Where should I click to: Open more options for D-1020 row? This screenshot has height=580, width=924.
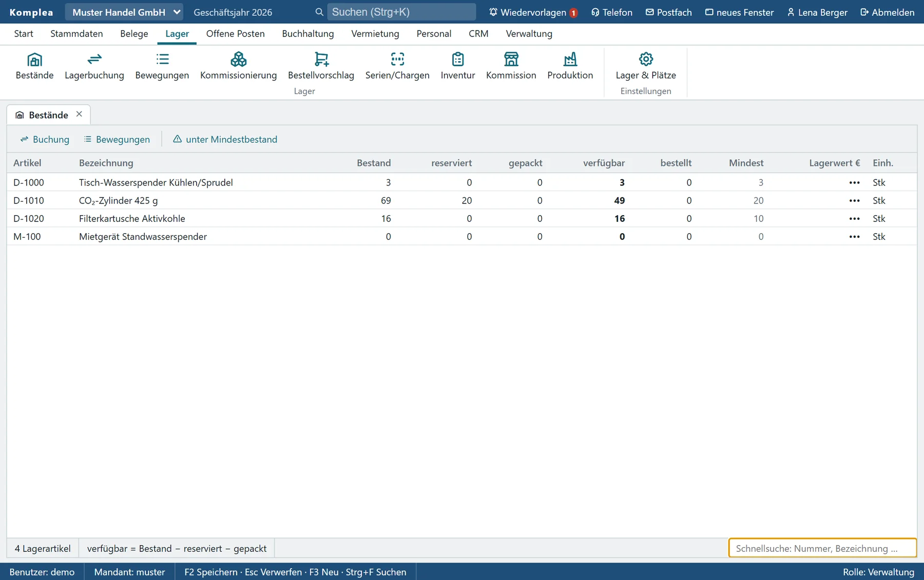click(x=854, y=218)
